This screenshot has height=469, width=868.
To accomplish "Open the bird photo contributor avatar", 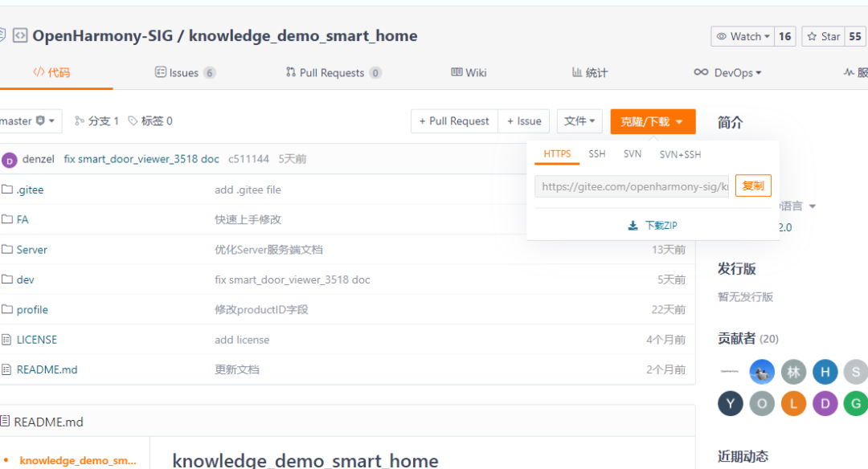I will point(762,372).
